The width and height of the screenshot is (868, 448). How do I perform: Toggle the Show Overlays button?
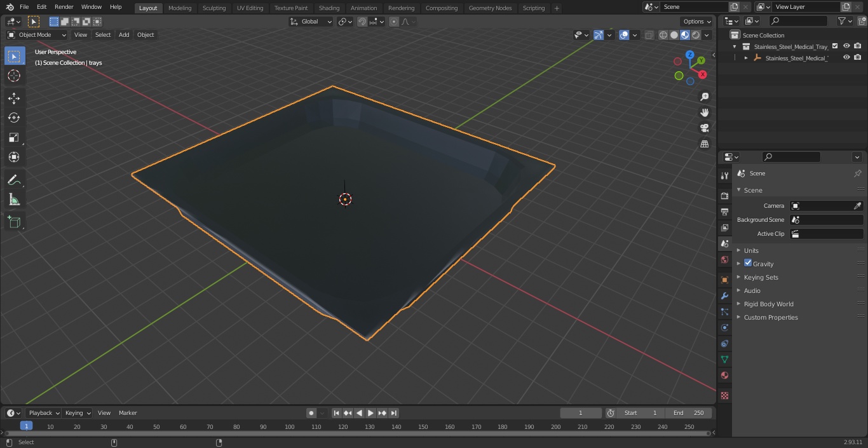(x=624, y=35)
